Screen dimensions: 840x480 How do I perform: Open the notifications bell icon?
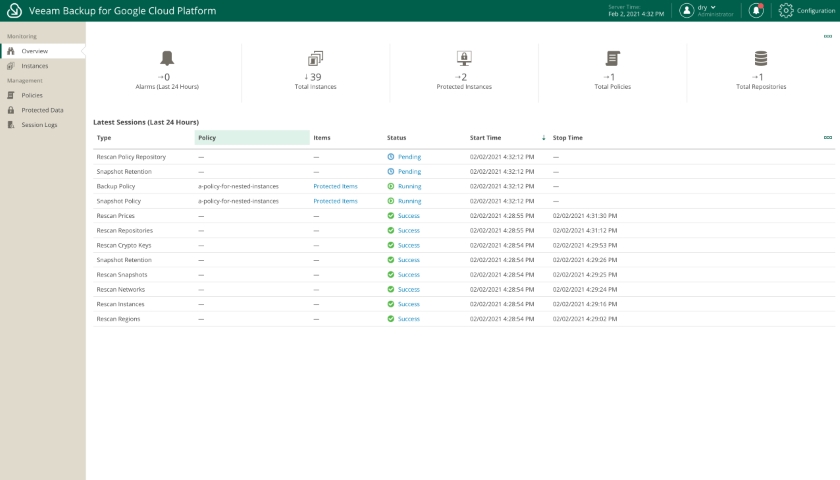[756, 10]
